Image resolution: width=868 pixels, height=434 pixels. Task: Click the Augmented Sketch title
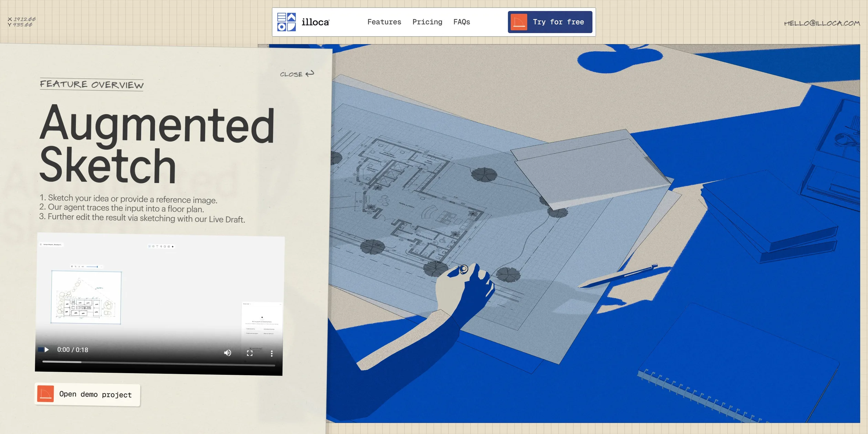point(157,143)
